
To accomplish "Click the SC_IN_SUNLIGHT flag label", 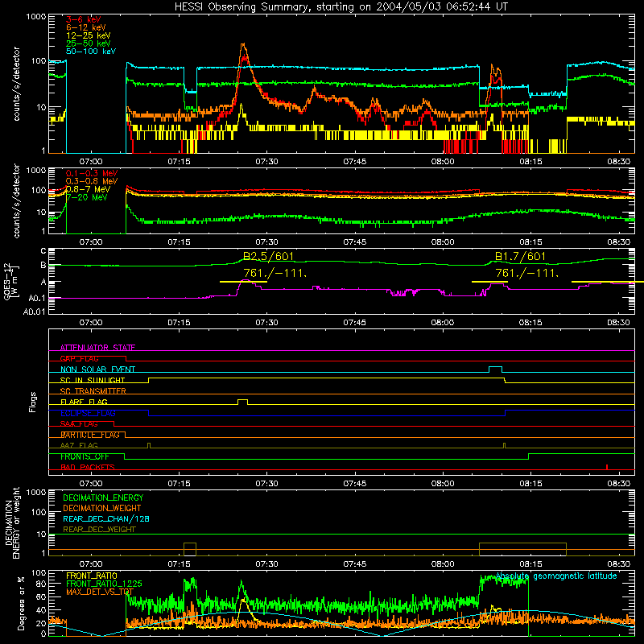I will coord(93,380).
